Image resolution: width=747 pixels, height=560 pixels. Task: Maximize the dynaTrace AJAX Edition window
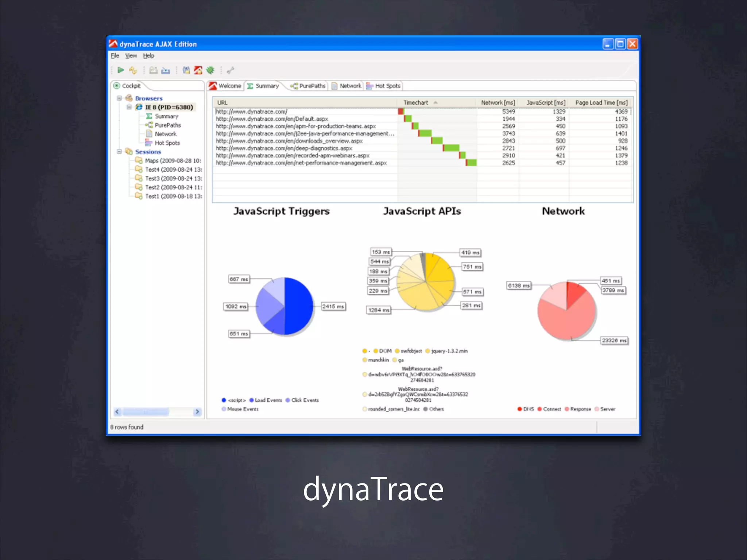tap(620, 44)
